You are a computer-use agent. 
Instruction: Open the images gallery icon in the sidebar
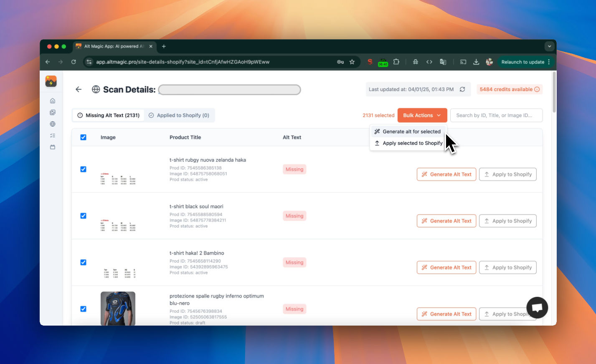point(53,112)
